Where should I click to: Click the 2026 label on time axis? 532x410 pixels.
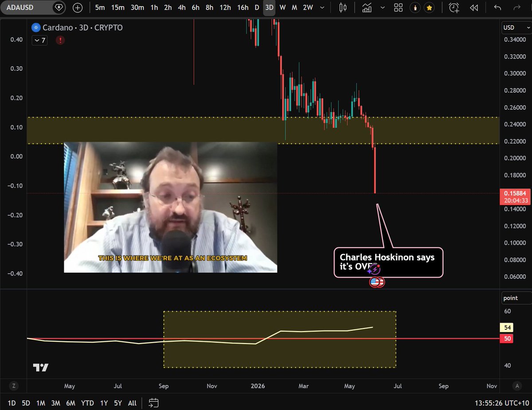tap(258, 386)
